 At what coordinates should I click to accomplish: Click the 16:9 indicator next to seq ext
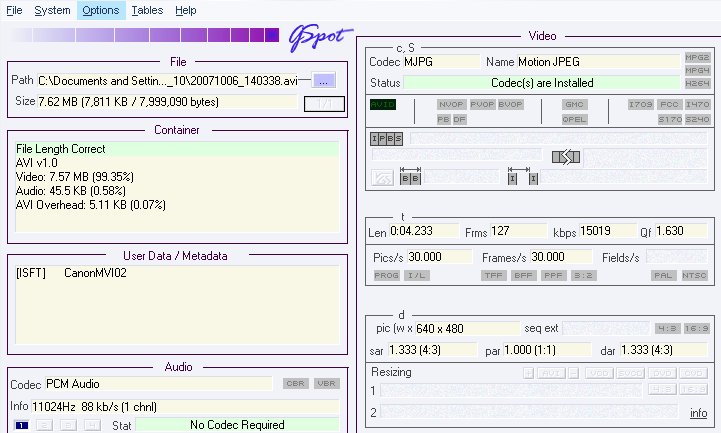coord(697,328)
